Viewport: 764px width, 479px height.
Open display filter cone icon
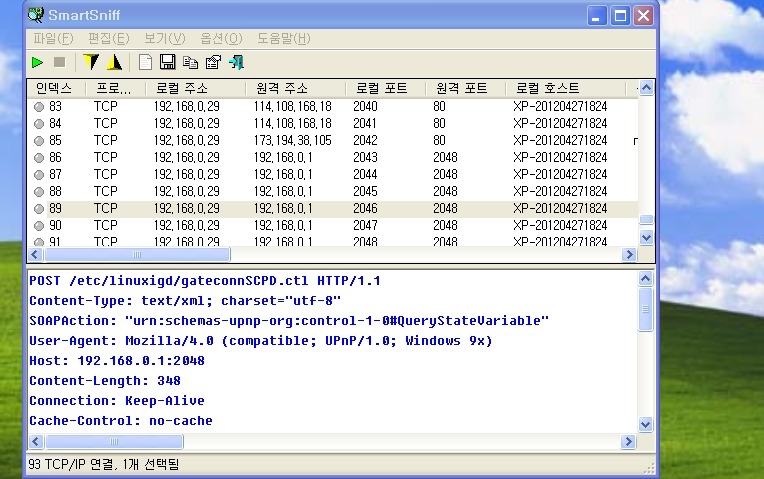[x=114, y=62]
